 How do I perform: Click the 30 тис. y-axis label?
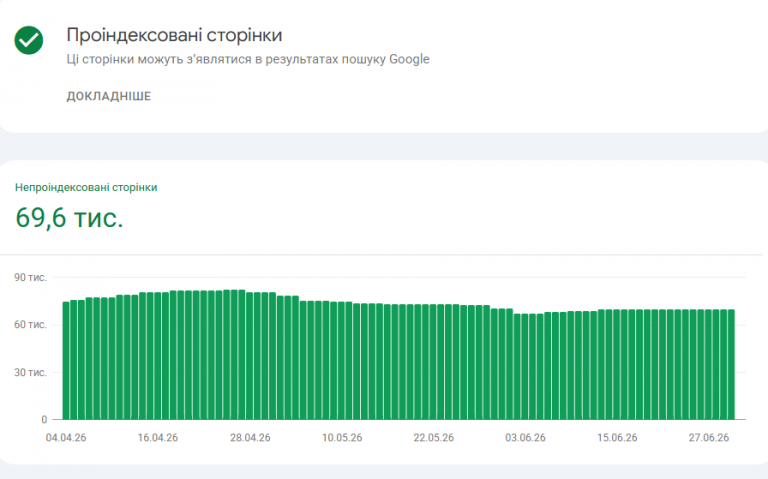tap(30, 373)
